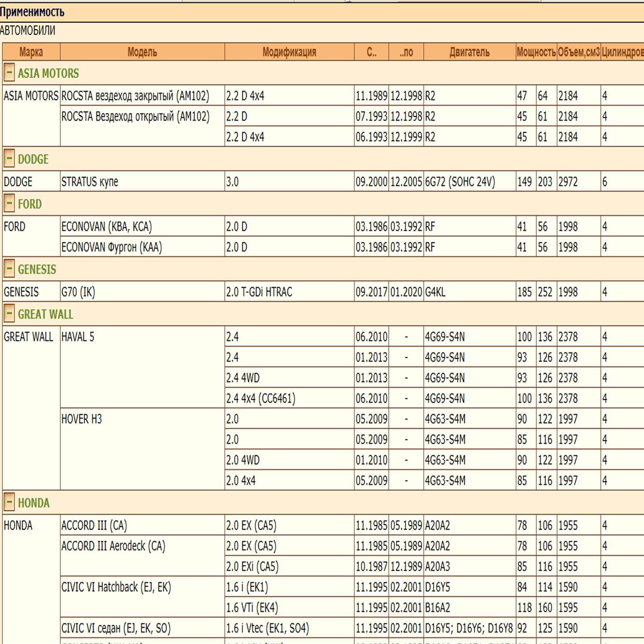Collapse the GENESIS group
This screenshot has width=644, height=644.
9,269
